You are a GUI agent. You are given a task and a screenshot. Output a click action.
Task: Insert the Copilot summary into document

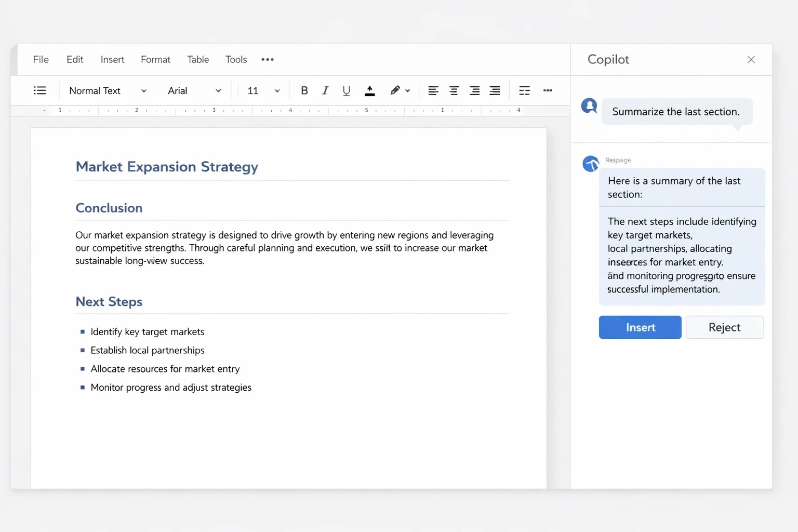(640, 327)
